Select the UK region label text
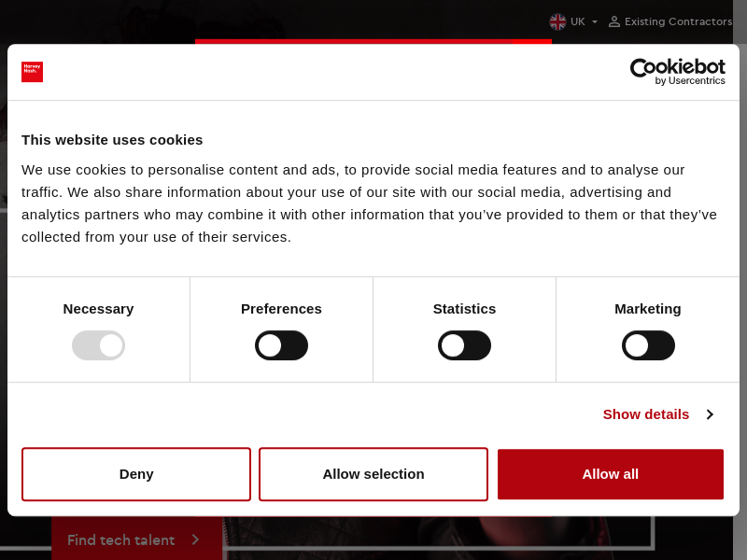 point(578,21)
